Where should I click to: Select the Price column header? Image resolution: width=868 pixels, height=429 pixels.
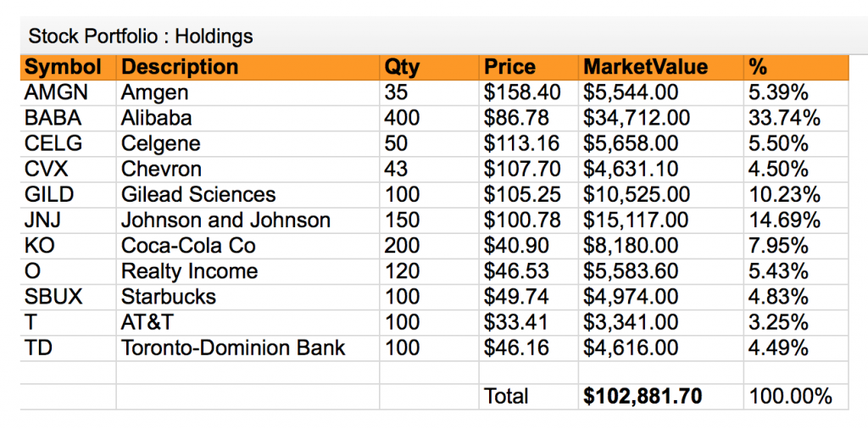point(509,67)
